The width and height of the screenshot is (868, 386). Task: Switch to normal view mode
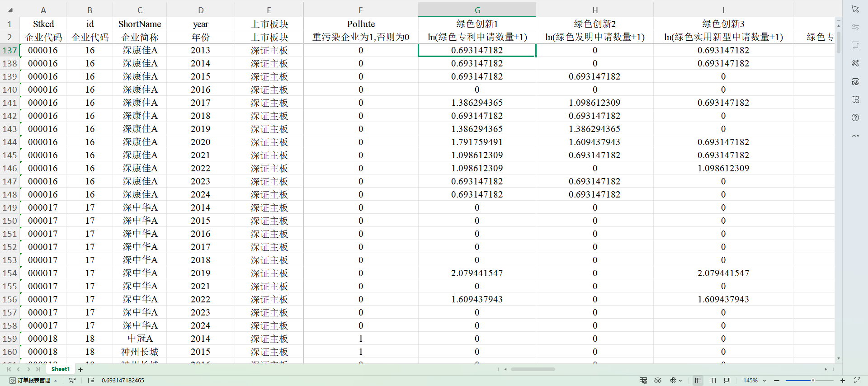pyautogui.click(x=698, y=381)
